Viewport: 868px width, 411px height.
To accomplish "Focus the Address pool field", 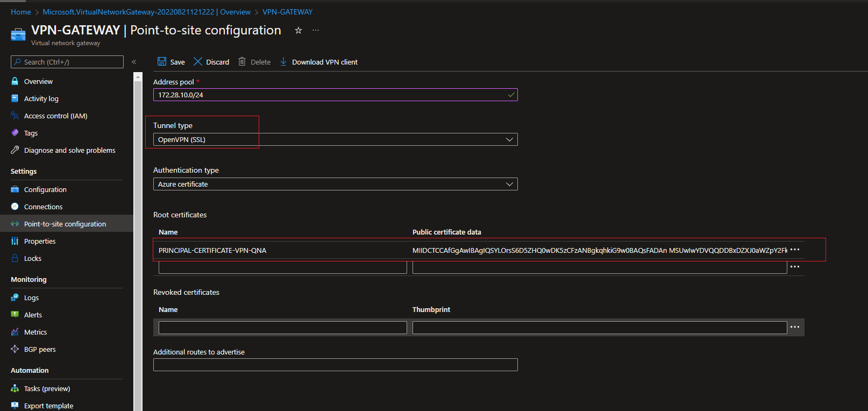I will (x=335, y=95).
